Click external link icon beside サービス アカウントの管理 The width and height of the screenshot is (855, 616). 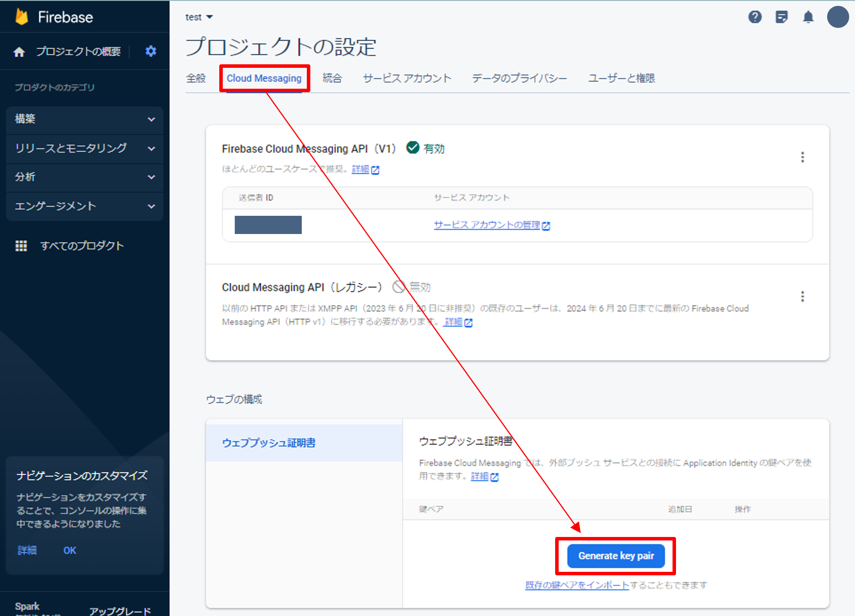(546, 226)
